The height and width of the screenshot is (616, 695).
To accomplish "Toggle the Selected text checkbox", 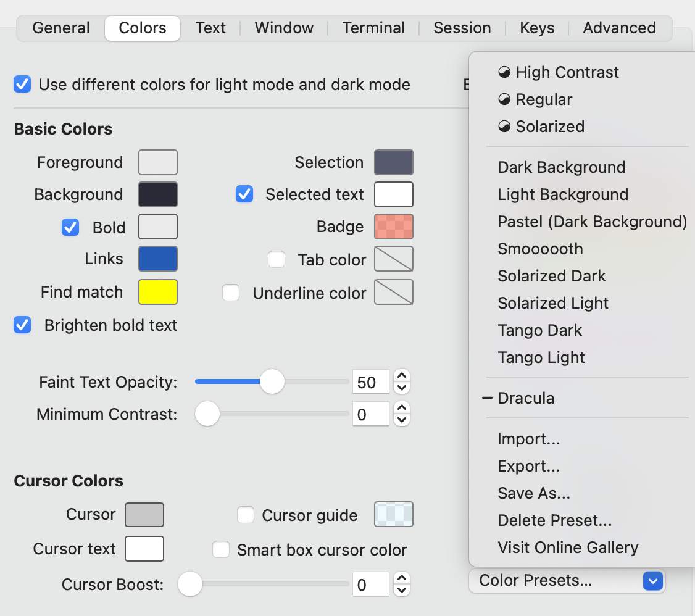I will pos(244,194).
